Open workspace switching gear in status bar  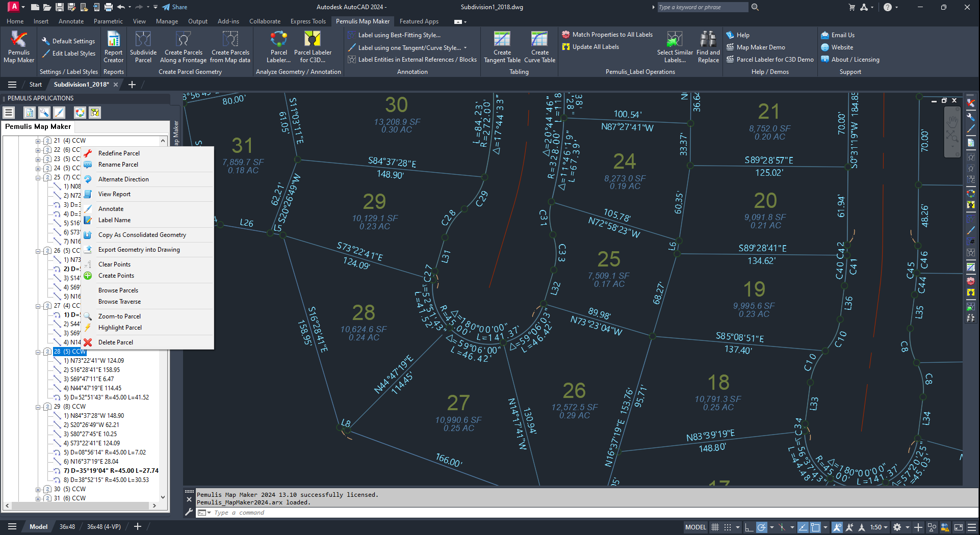pos(897,527)
